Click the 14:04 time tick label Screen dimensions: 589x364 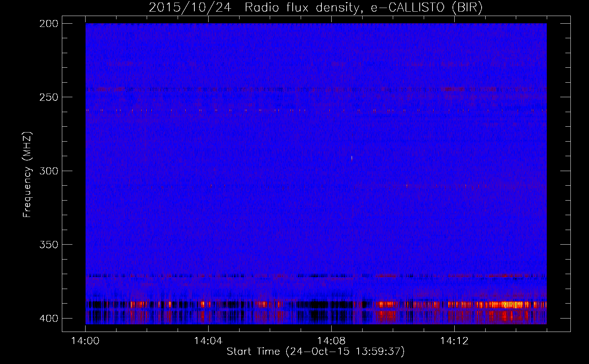(x=208, y=341)
